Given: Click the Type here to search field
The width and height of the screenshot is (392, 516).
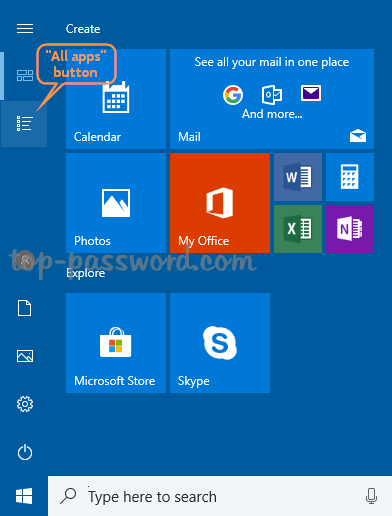Looking at the screenshot, I should click(220, 496).
